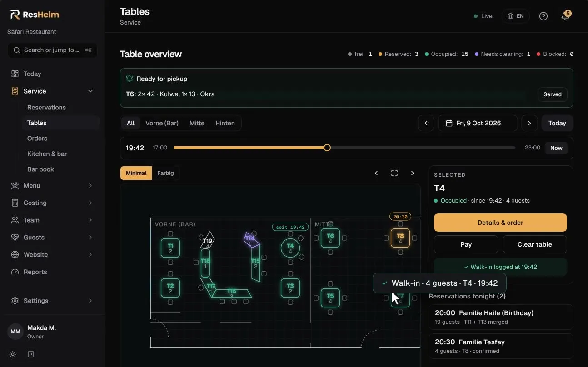This screenshot has width=588, height=367.
Task: Collapse sidebar with the panel icon
Action: pyautogui.click(x=31, y=354)
